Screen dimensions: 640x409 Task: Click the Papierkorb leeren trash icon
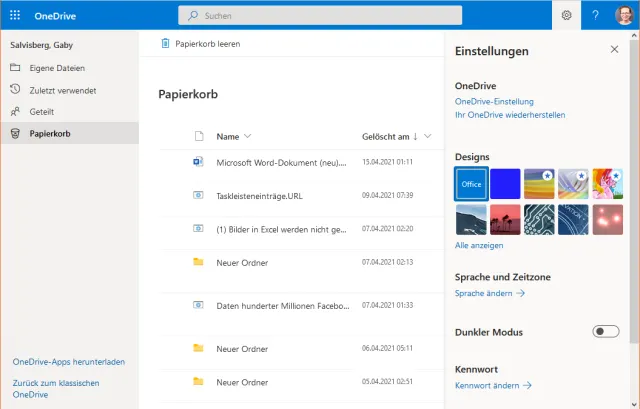pos(166,44)
